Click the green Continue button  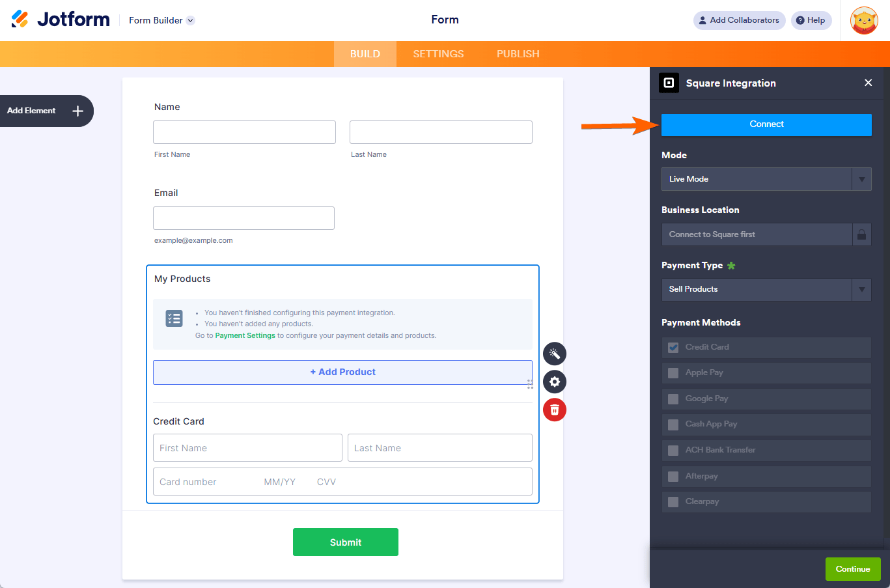point(853,569)
